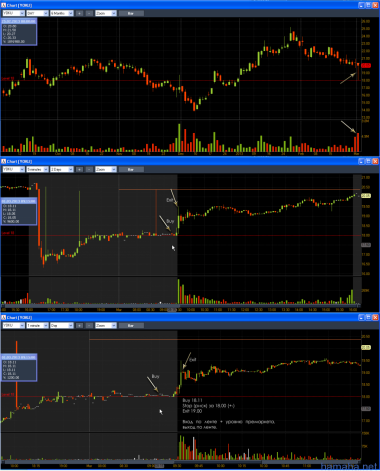The width and height of the screenshot is (380, 471).
Task: Click the middle chart horizontal time scrollbar
Action: [x=181, y=306]
